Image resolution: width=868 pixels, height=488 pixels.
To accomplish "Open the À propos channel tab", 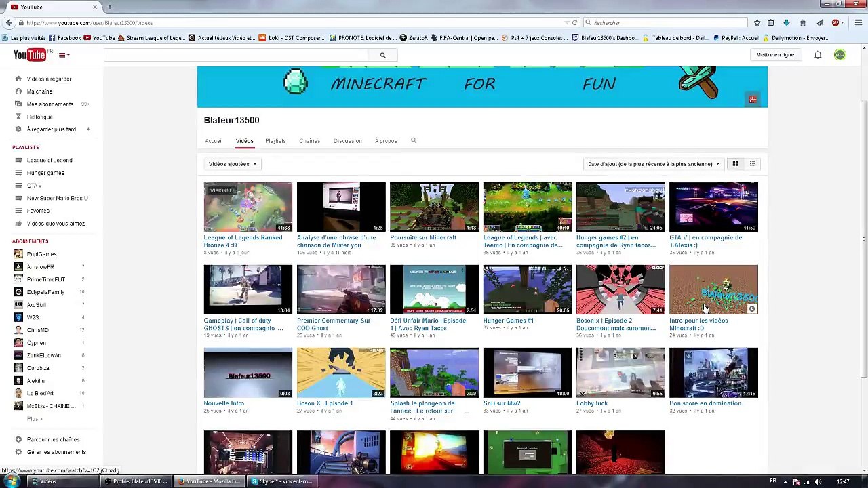I will pos(386,141).
